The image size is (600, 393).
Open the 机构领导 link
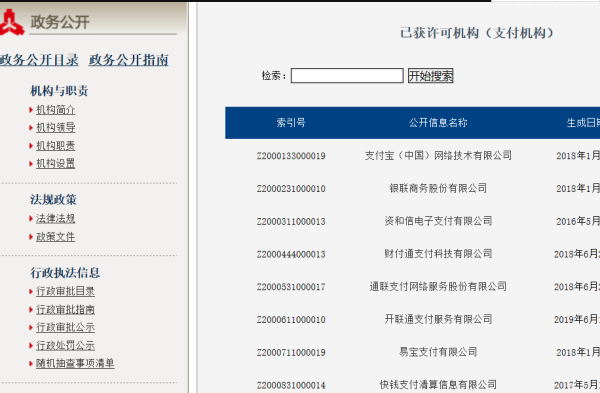tap(55, 128)
